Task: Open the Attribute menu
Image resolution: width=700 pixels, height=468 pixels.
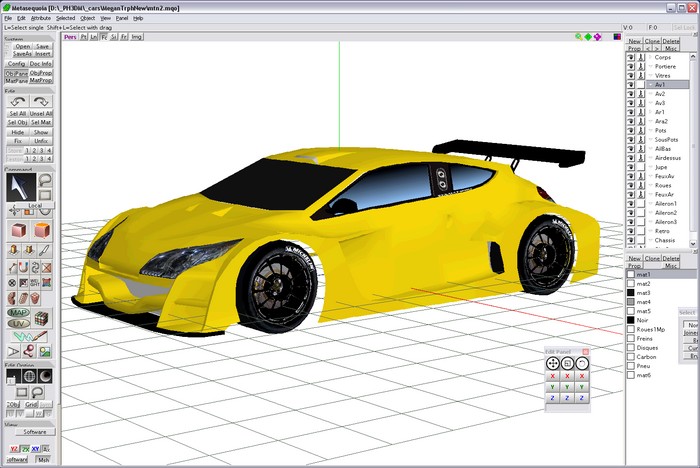Action: (x=40, y=18)
